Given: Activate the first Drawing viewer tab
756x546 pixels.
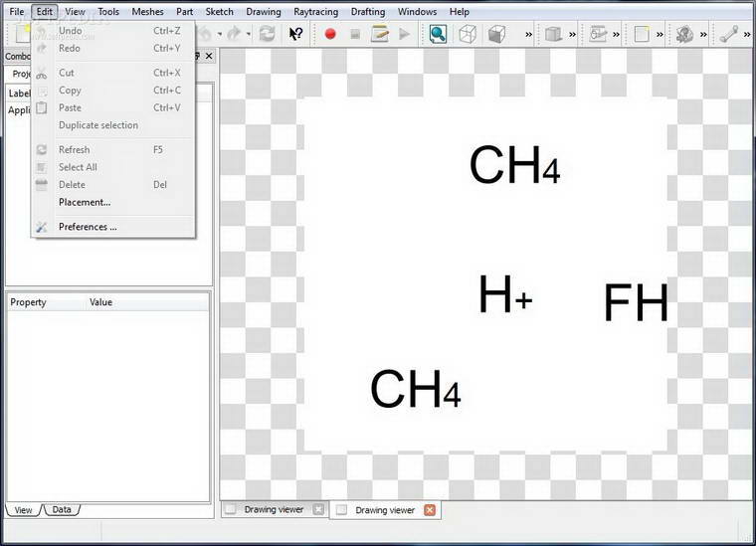Looking at the screenshot, I should (x=274, y=509).
